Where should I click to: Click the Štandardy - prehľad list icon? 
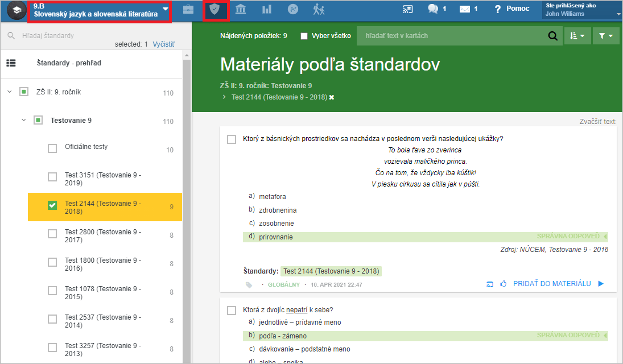click(x=11, y=63)
